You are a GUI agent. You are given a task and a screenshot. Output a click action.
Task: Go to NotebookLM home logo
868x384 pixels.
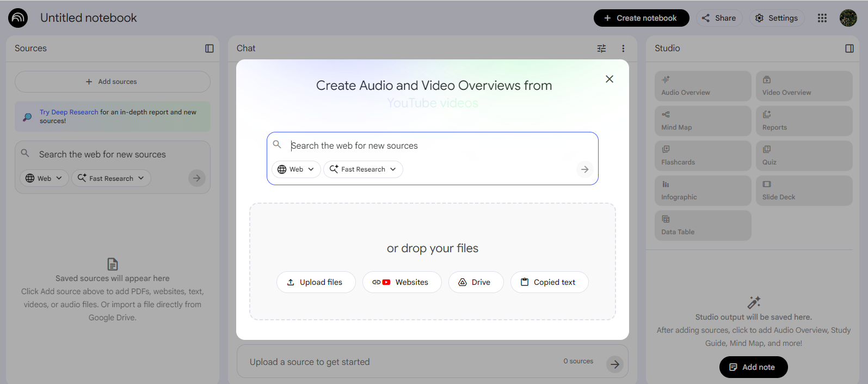tap(18, 18)
